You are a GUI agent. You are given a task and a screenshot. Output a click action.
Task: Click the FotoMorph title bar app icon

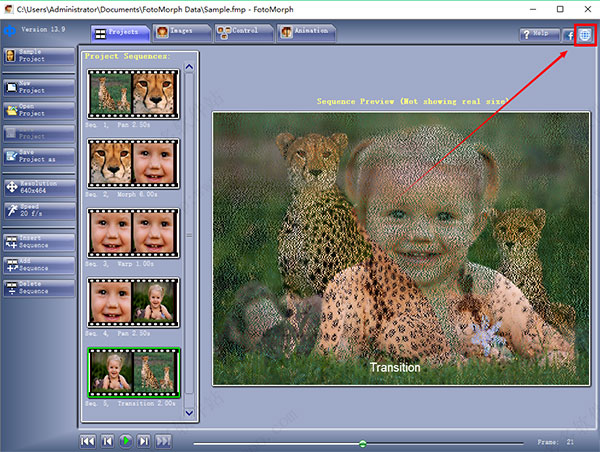[x=8, y=9]
